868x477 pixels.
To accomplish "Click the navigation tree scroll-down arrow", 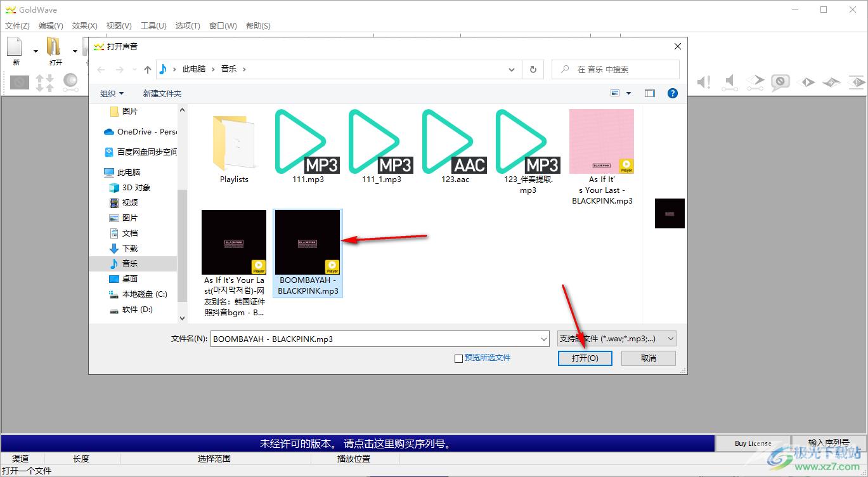I will click(x=183, y=318).
